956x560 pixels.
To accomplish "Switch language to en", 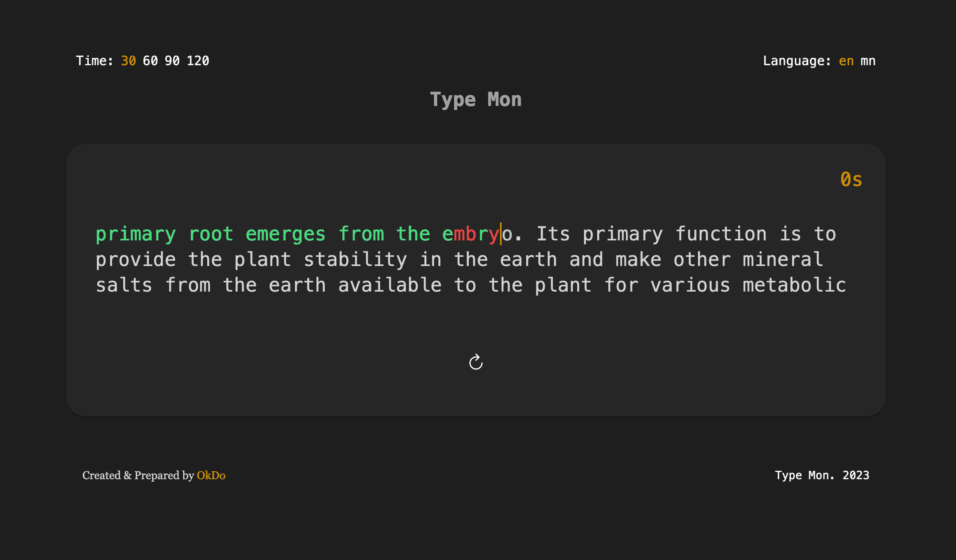I will 846,61.
